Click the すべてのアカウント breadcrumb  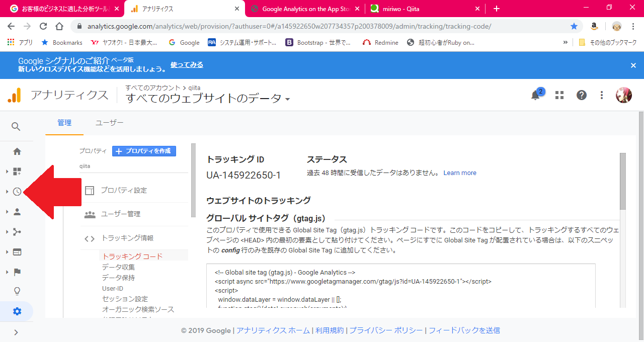[153, 88]
